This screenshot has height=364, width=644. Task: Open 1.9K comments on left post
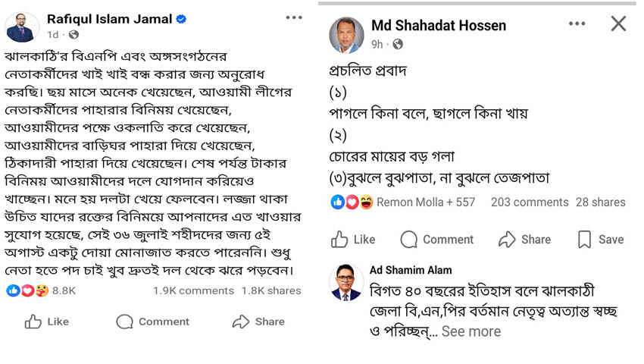[193, 290]
